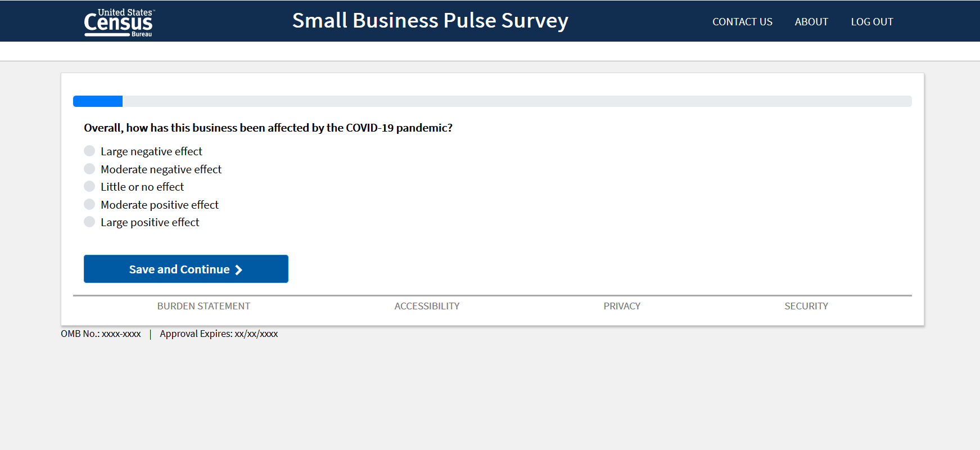Open the Burden Statement link
Viewport: 980px width, 450px height.
(204, 306)
